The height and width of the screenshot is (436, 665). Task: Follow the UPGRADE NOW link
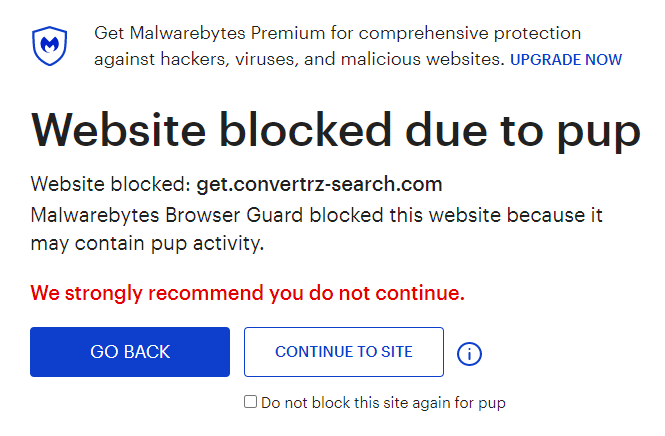tap(566, 59)
